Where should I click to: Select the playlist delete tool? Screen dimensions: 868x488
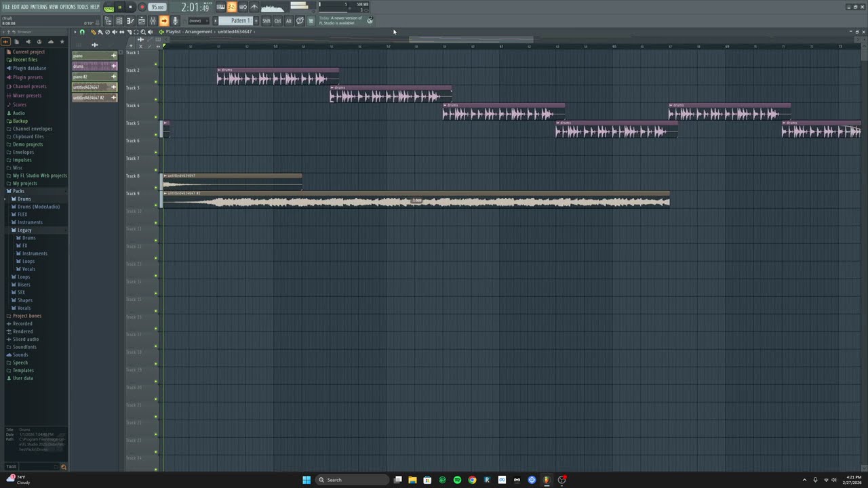pos(107,32)
